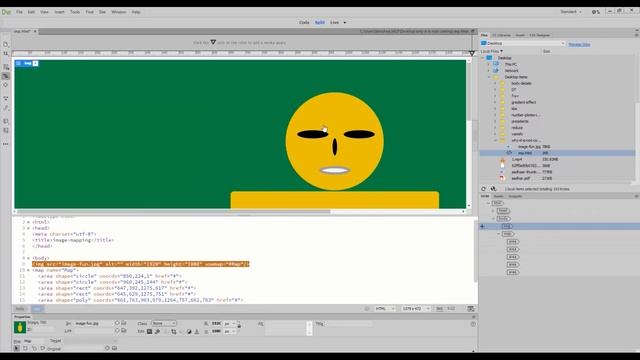Collapse the body tag code fold arrow
Screen dimensions: 640x360
28,258
